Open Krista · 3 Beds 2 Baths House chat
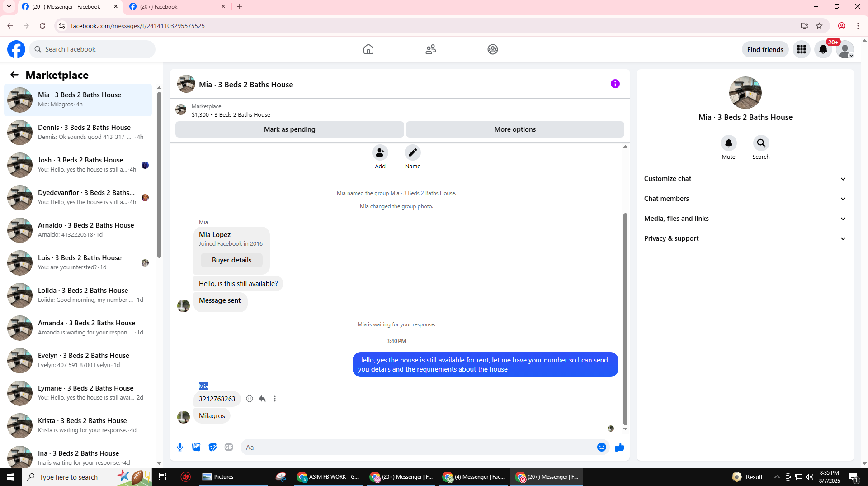The image size is (868, 486). [x=78, y=425]
